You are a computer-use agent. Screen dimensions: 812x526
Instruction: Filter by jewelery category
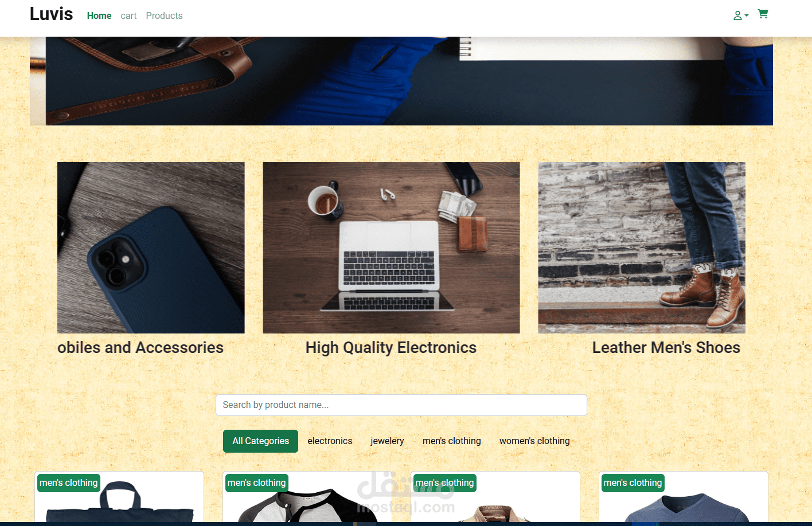click(387, 441)
